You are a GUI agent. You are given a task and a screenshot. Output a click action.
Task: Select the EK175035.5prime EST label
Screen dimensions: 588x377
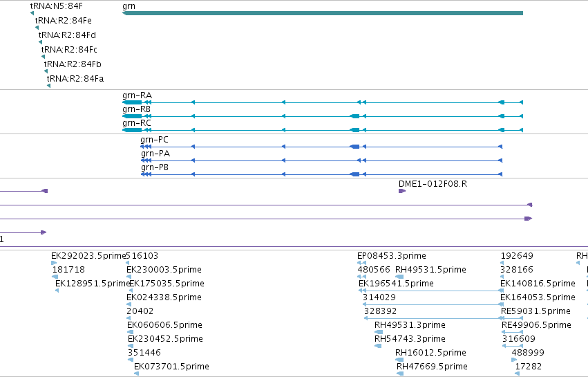(x=167, y=284)
